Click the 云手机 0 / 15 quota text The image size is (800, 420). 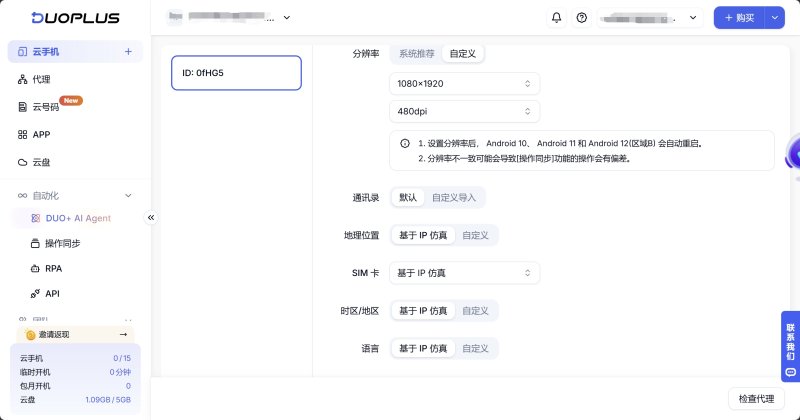click(x=122, y=358)
